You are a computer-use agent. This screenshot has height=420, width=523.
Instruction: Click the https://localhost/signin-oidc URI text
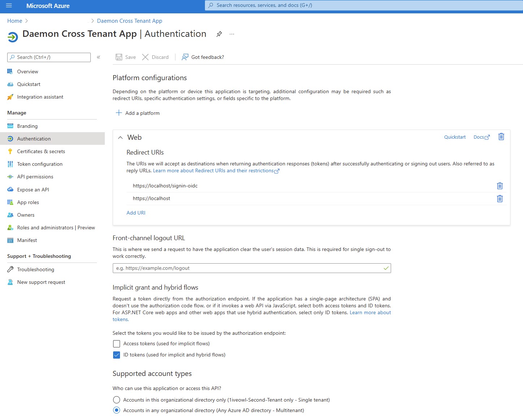coord(165,186)
